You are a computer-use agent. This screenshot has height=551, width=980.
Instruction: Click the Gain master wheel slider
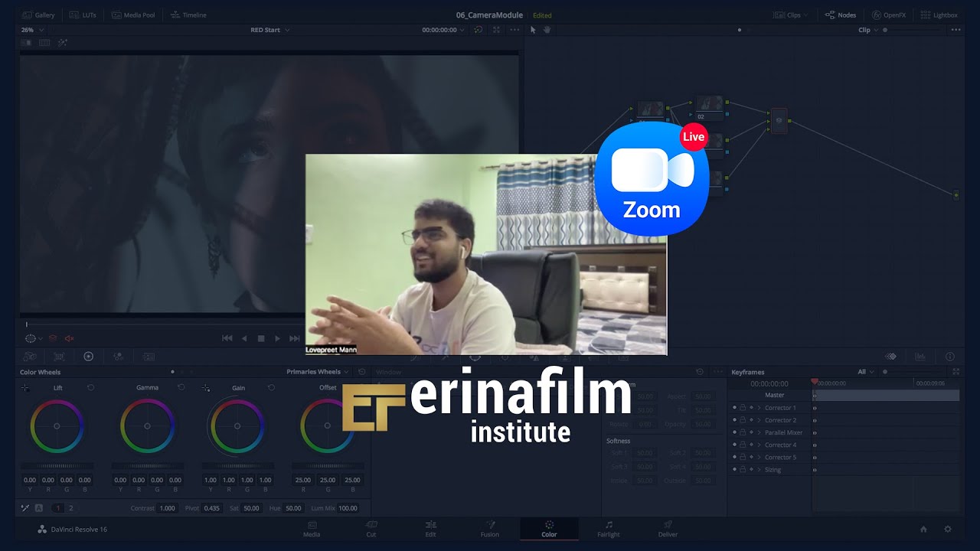(237, 465)
